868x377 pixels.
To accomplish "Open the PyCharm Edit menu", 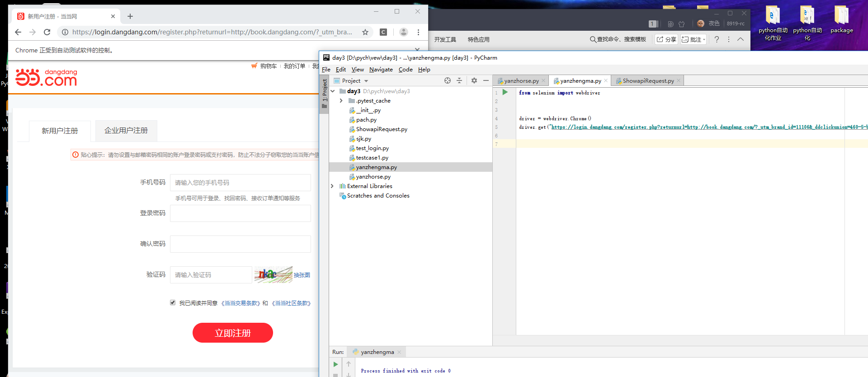I will click(x=341, y=69).
